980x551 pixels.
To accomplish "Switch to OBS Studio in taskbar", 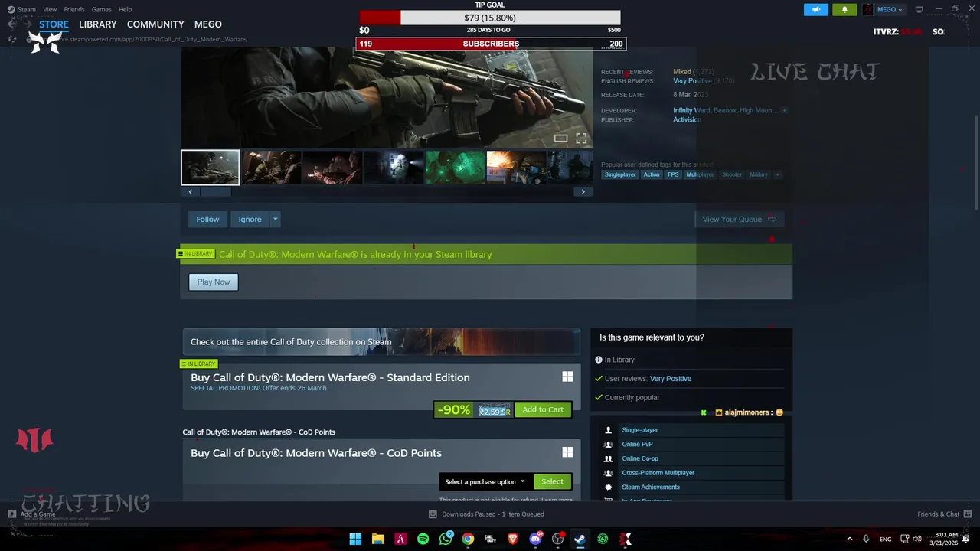I will [558, 539].
